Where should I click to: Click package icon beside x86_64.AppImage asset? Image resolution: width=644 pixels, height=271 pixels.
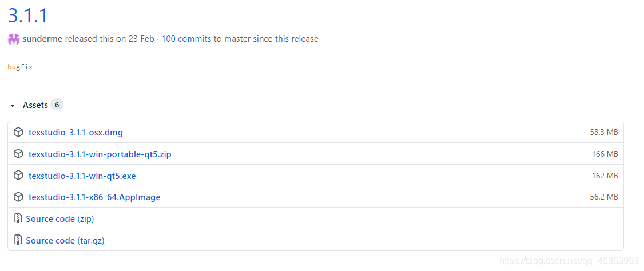pos(18,197)
